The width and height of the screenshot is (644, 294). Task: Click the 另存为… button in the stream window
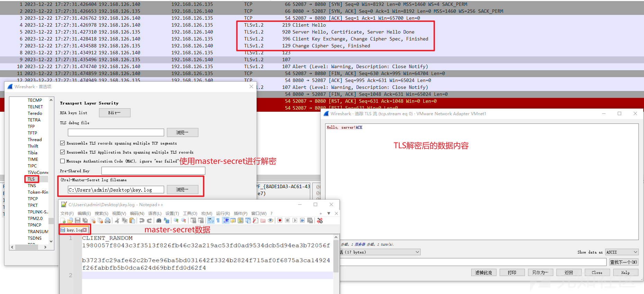point(540,273)
